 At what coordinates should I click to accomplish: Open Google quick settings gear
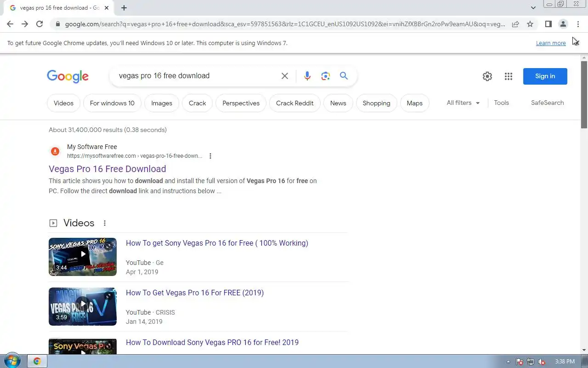click(x=487, y=76)
